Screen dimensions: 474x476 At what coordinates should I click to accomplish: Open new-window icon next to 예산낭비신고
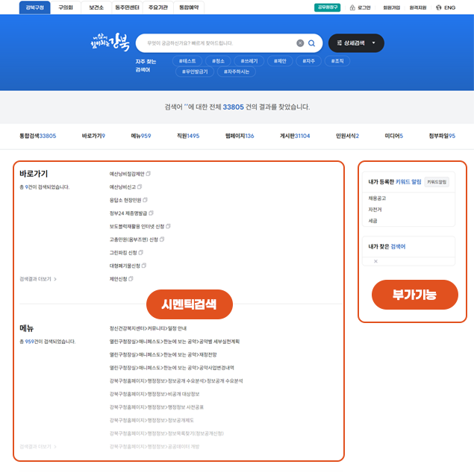coord(140,187)
